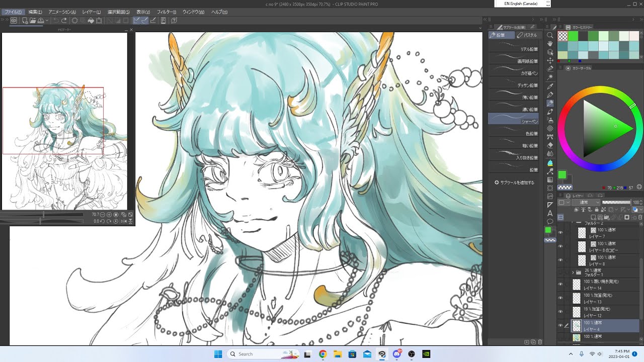Show the hidden フォルダー 1 folder
Image resolution: width=644 pixels, height=362 pixels.
(560, 272)
